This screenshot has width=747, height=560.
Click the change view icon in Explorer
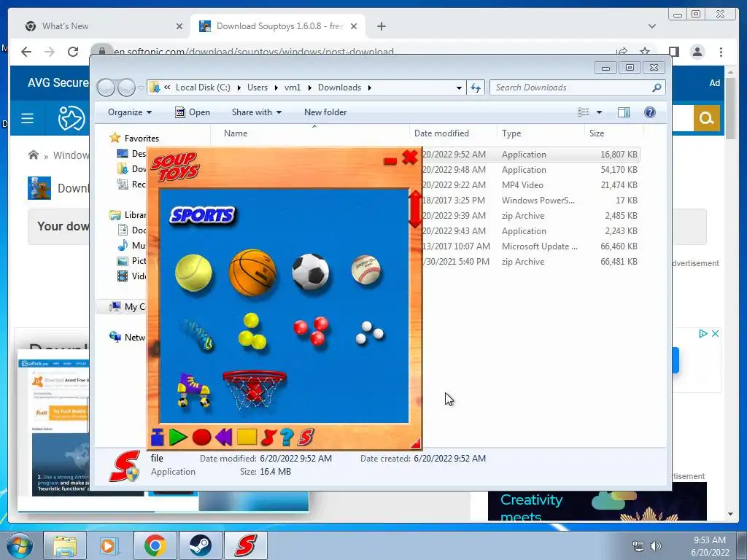584,112
